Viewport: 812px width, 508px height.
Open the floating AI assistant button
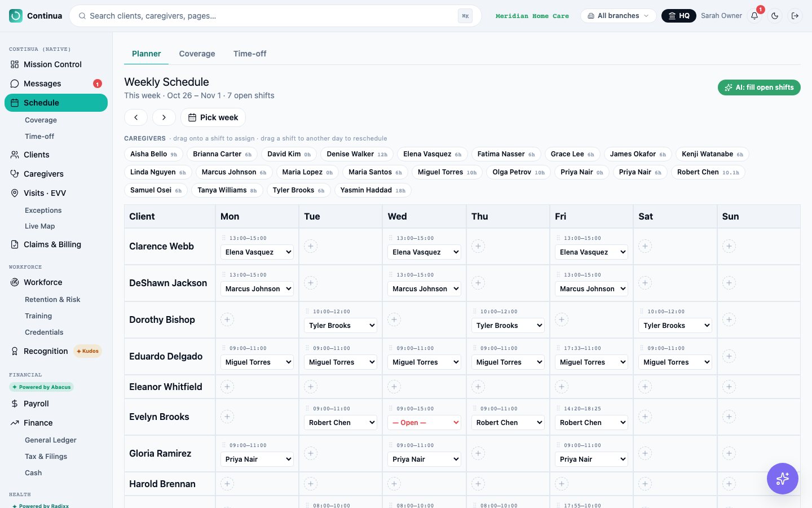pos(783,479)
